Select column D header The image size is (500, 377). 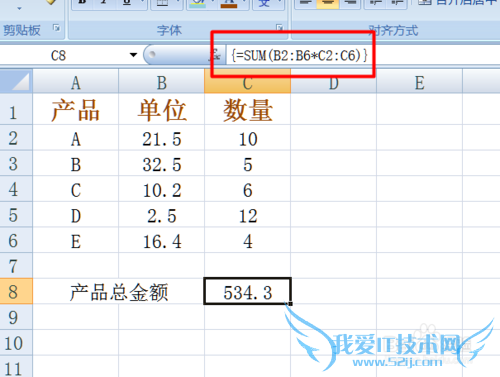coord(333,82)
